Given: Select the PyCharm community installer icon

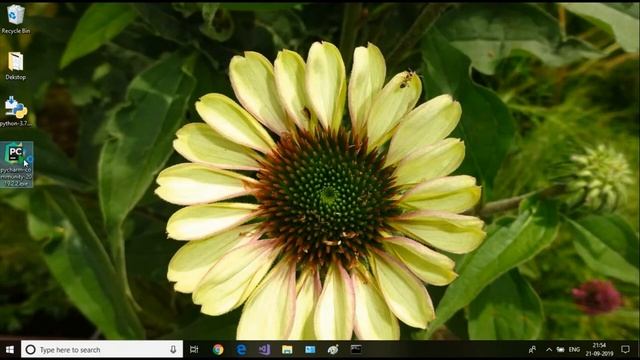Looking at the screenshot, I should pos(16,164).
